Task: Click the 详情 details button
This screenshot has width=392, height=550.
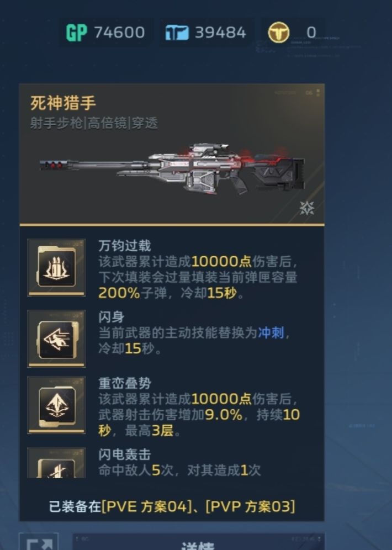Action: 198,542
